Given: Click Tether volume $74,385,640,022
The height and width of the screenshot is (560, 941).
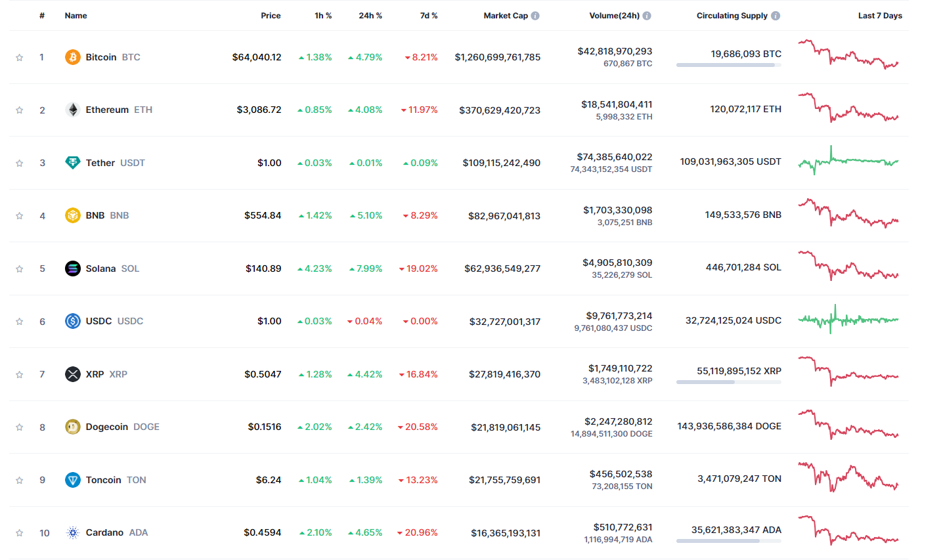Looking at the screenshot, I should pyautogui.click(x=615, y=157).
